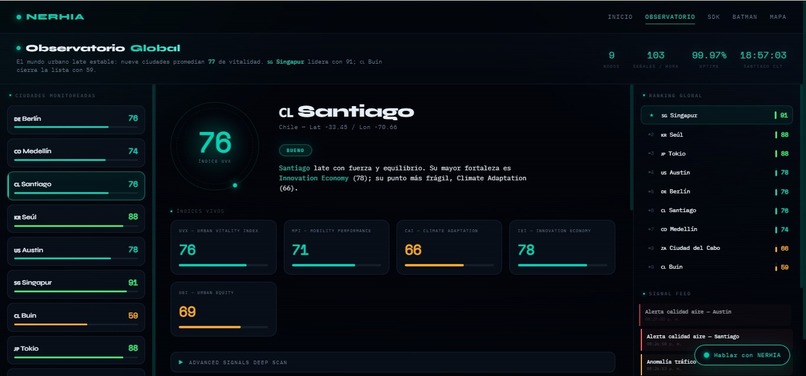Click the Singapur link in summary text
806x376 pixels.
(x=285, y=62)
